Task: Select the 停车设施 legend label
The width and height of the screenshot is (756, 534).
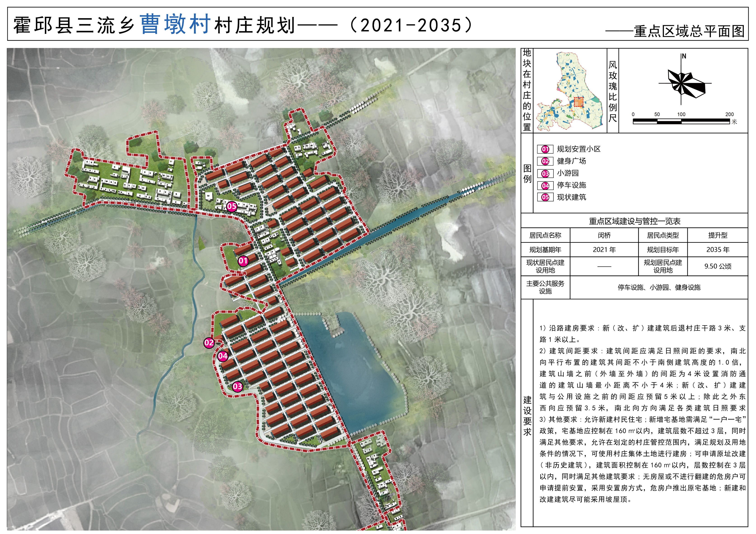Action: [x=571, y=185]
